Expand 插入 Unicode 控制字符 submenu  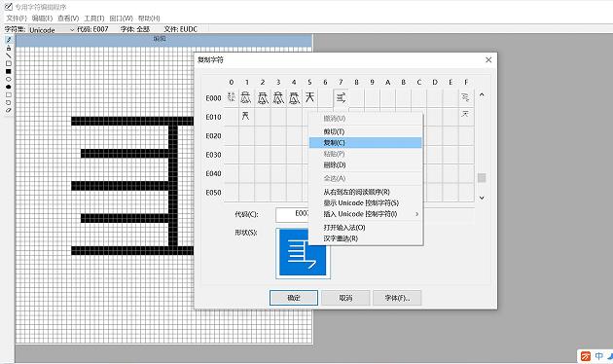(366, 214)
